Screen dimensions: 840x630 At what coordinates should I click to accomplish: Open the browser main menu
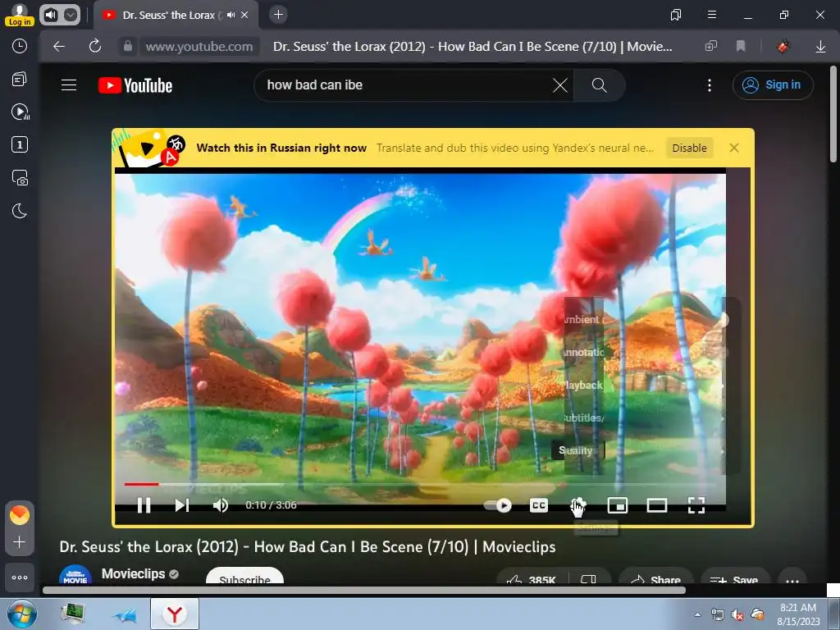(x=711, y=15)
